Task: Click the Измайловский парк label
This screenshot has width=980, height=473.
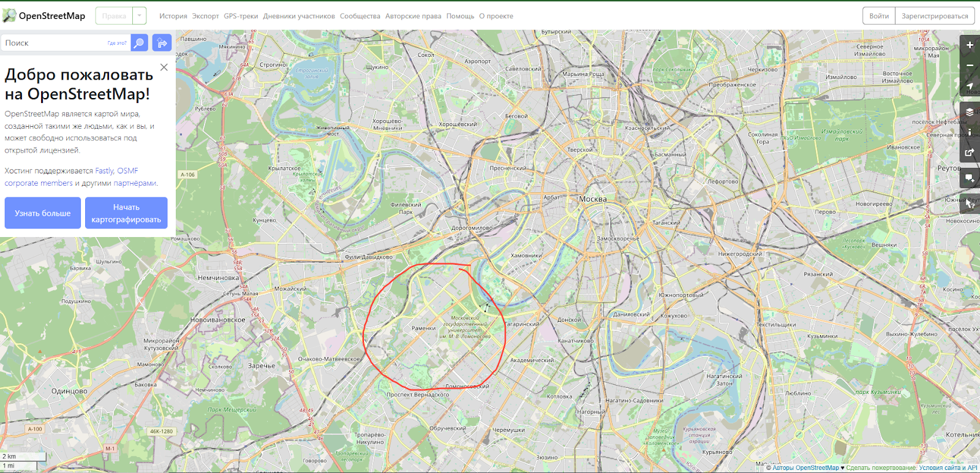Action: pyautogui.click(x=842, y=135)
